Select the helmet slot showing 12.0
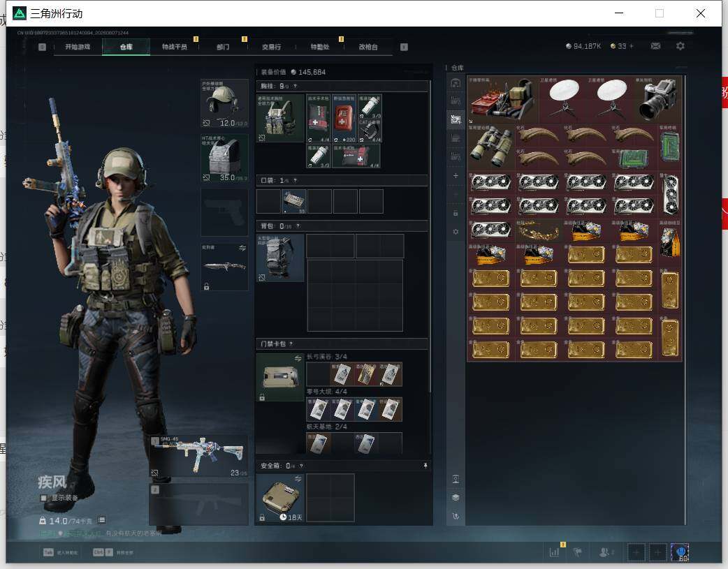This screenshot has height=569, width=728. pyautogui.click(x=224, y=103)
